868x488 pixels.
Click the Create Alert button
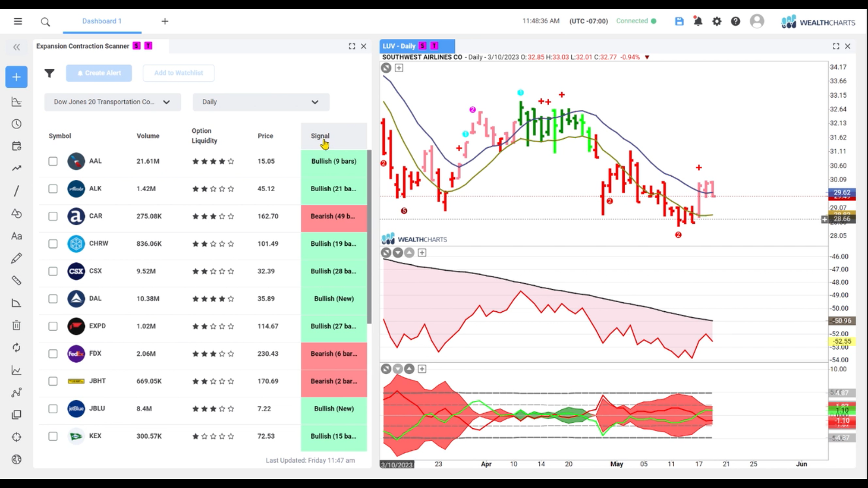99,73
